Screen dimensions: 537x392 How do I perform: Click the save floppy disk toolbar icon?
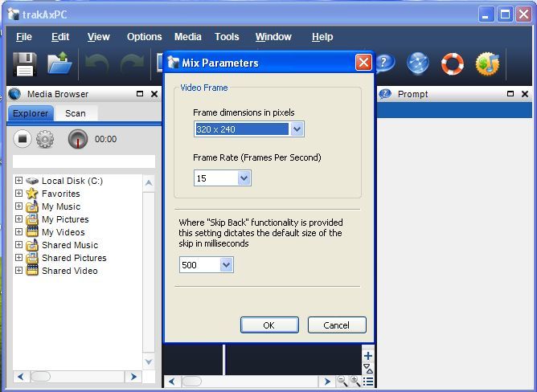[25, 64]
